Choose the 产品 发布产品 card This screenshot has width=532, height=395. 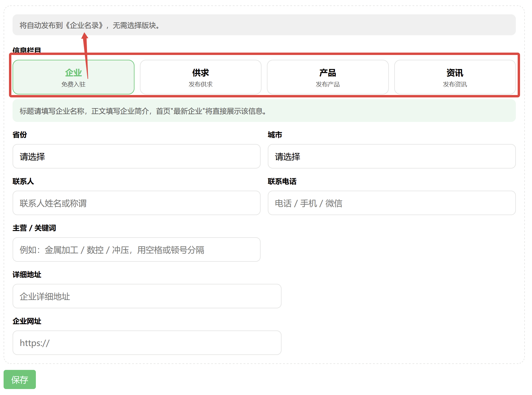328,77
